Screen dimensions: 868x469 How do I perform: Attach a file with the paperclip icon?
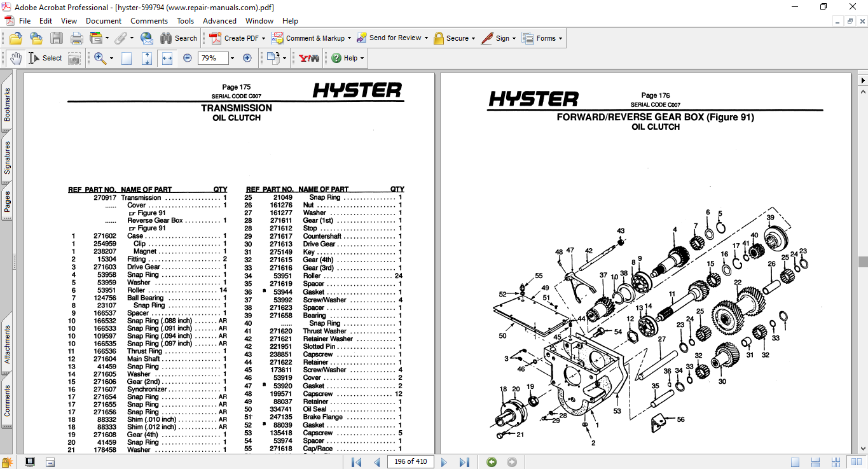coord(121,38)
